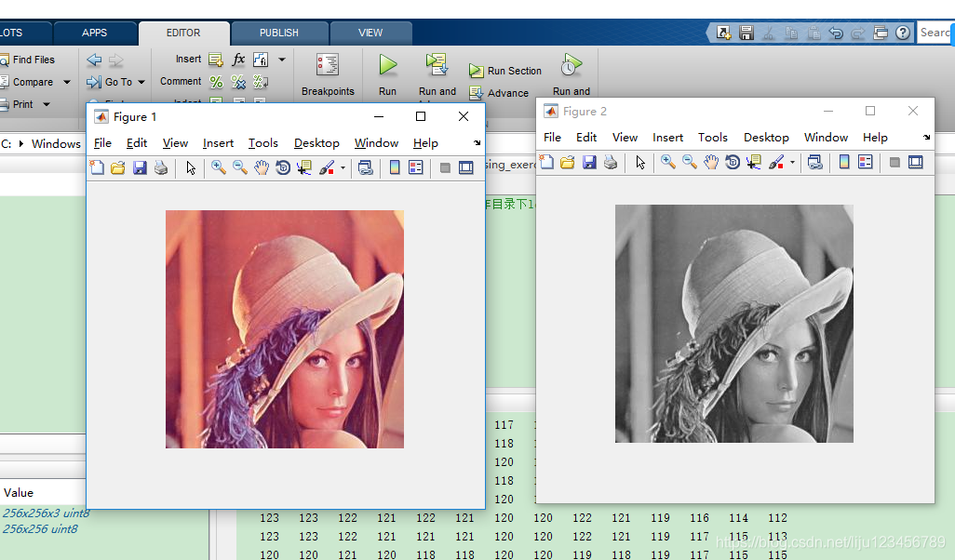Image resolution: width=955 pixels, height=560 pixels.
Task: Select the Pan hand tool in Figure 2
Action: click(711, 162)
